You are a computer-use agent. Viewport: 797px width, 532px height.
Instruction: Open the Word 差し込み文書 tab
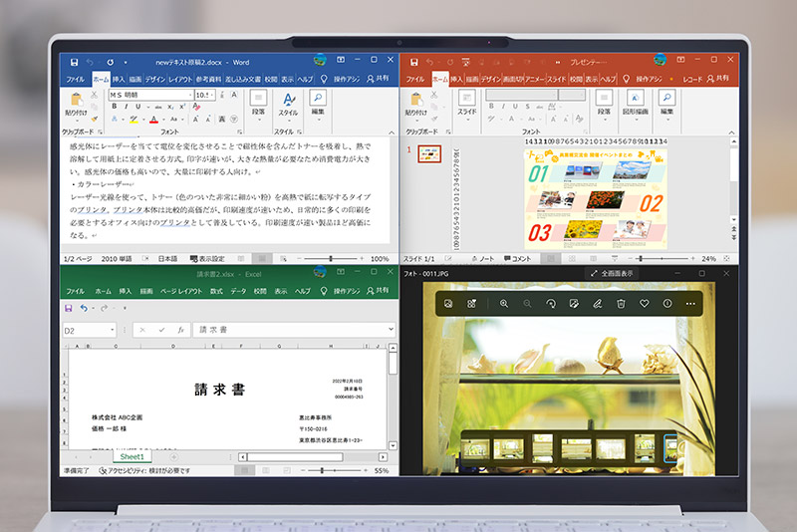point(241,78)
